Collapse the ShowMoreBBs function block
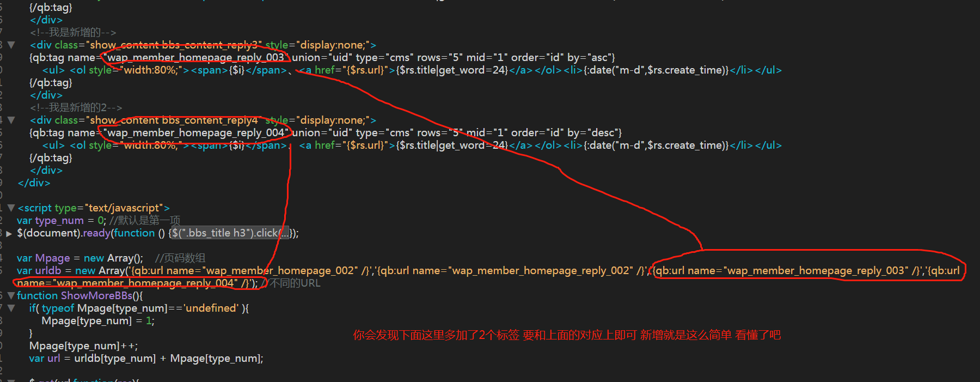 pyautogui.click(x=11, y=296)
